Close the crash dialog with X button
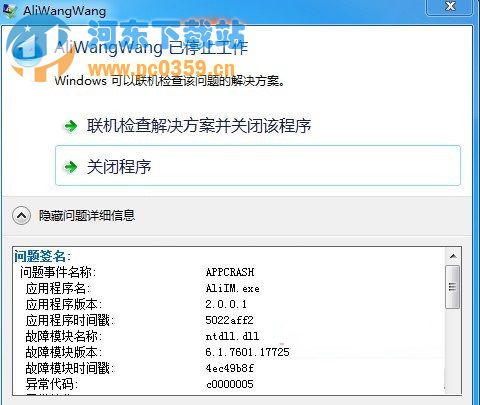 pyautogui.click(x=450, y=6)
